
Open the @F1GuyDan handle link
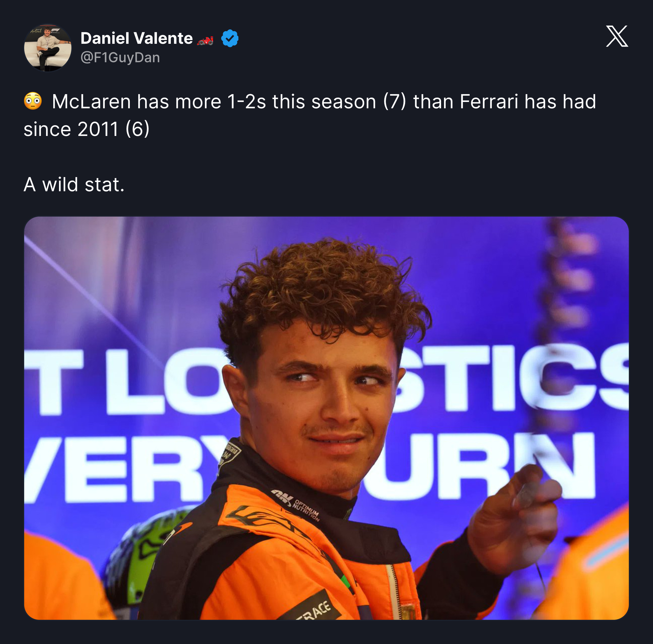click(x=120, y=58)
